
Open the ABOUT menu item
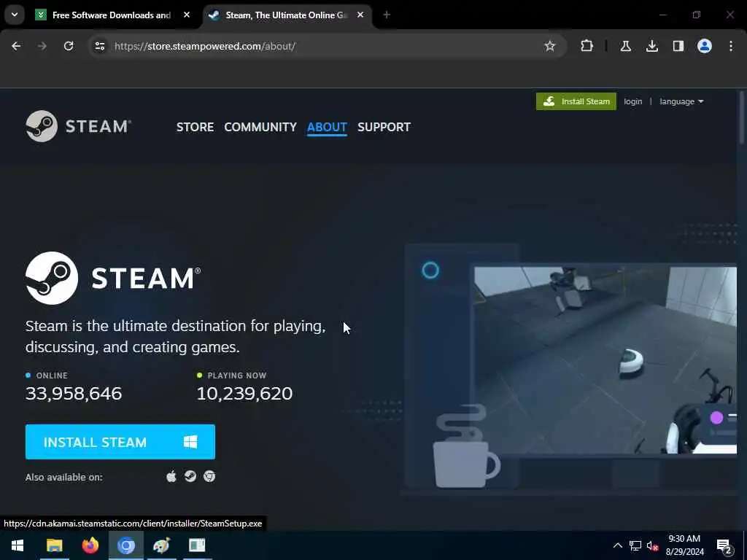[x=327, y=127]
